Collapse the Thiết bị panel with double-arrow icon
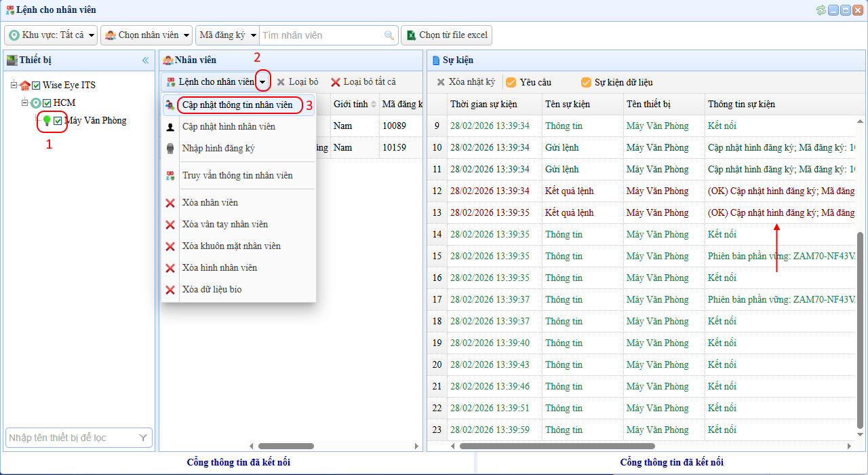Image resolution: width=868 pixels, height=475 pixels. [x=145, y=60]
